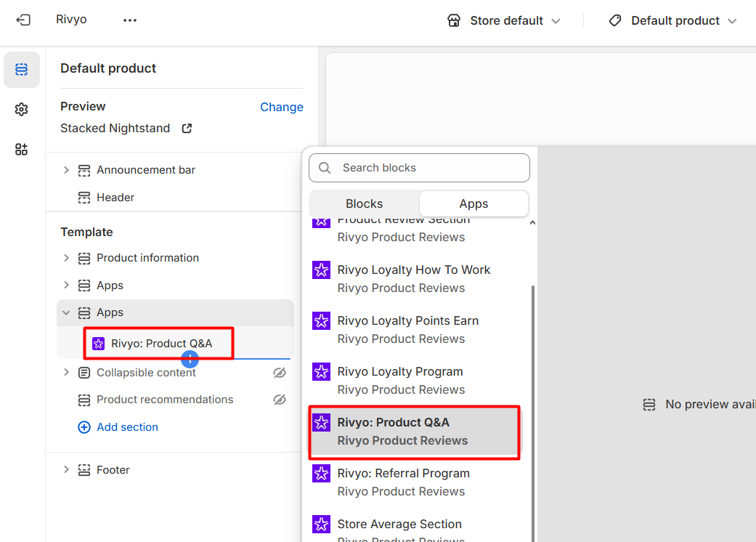Expand the Announcement bar section
Viewport: 756px width, 542px height.
coord(66,170)
